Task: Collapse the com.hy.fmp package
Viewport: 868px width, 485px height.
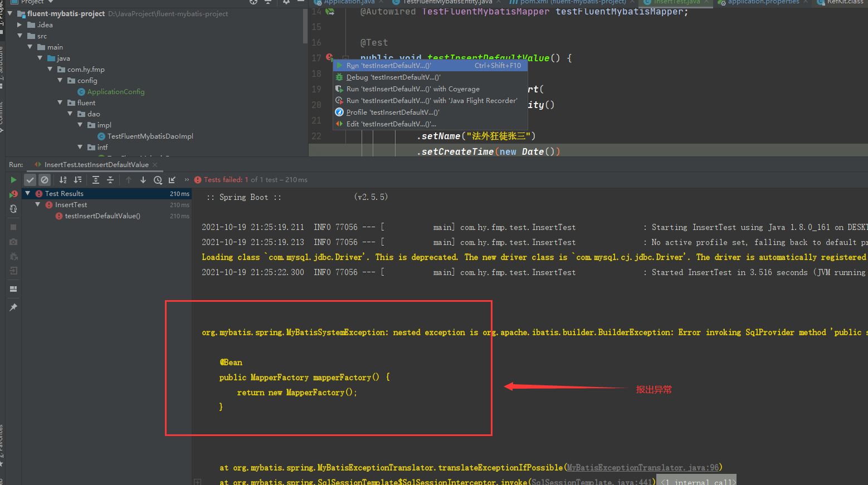Action: click(50, 69)
